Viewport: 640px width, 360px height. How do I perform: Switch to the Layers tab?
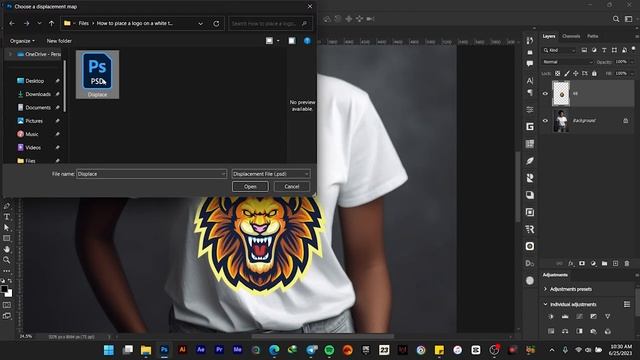point(549,36)
